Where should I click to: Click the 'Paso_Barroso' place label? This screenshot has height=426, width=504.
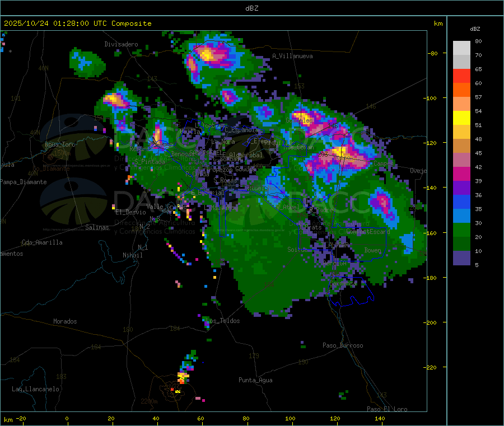[343, 345]
